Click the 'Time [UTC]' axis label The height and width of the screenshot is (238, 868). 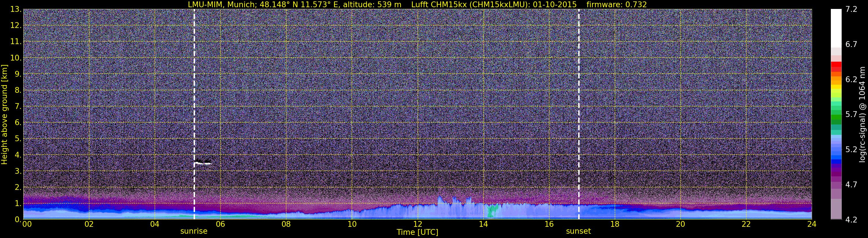[417, 232]
